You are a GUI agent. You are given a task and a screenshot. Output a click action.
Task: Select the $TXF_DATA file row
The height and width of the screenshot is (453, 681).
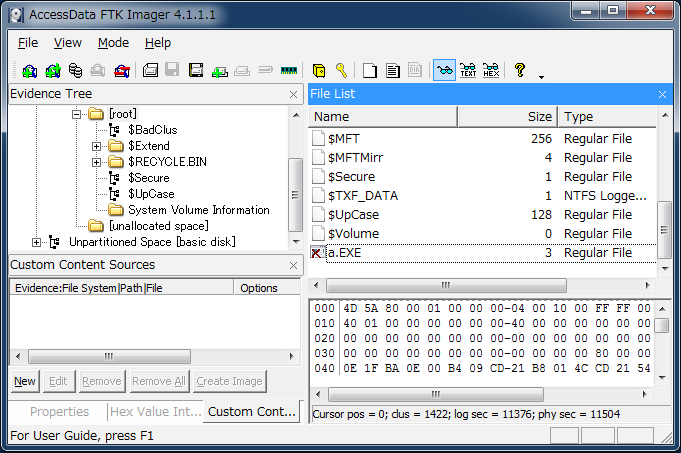pos(483,196)
